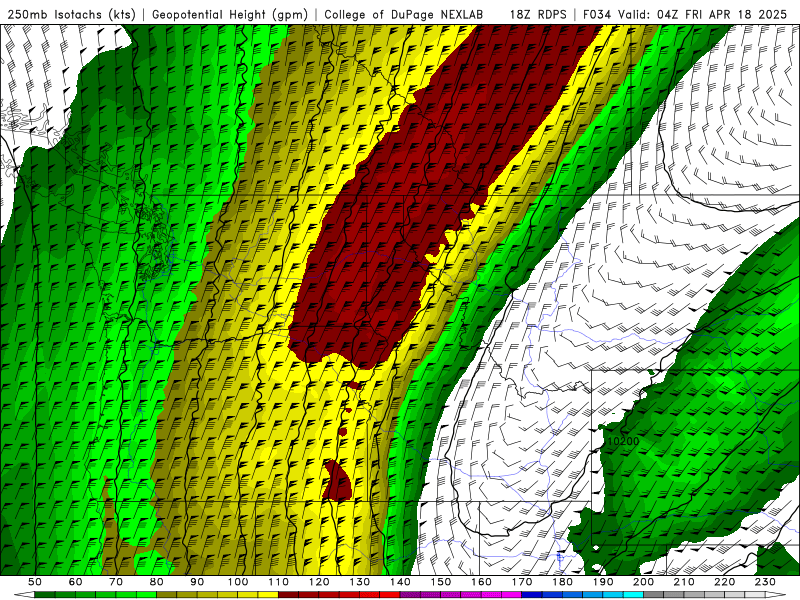
Task: Click the dark blue swatch starting the blue range
Action: point(532,595)
